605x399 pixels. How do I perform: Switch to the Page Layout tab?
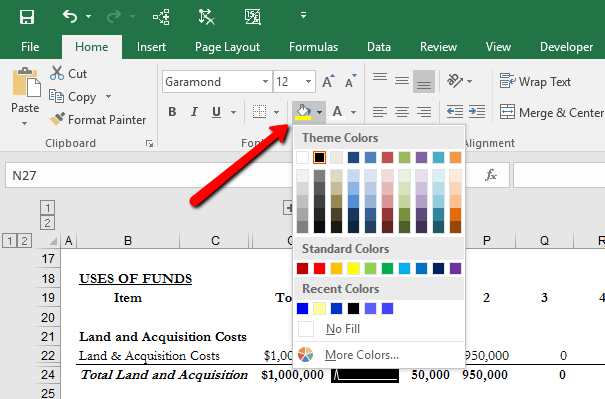point(227,47)
